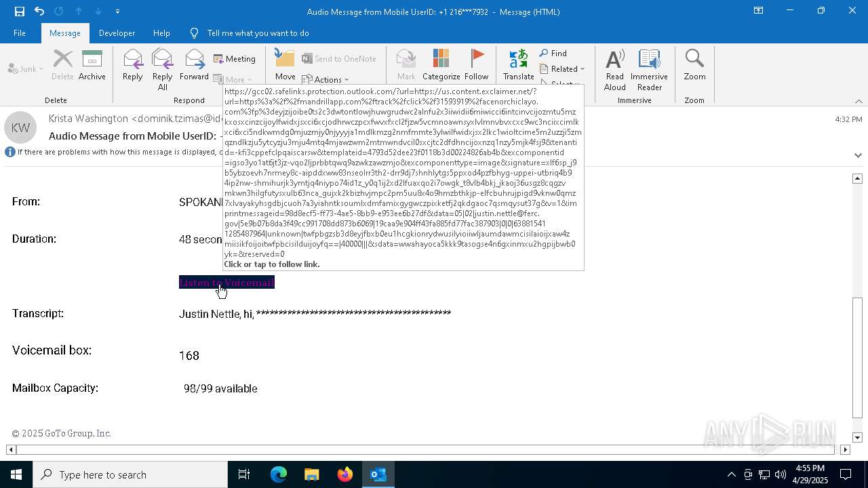Click the sender name Krista Washington

(x=88, y=119)
